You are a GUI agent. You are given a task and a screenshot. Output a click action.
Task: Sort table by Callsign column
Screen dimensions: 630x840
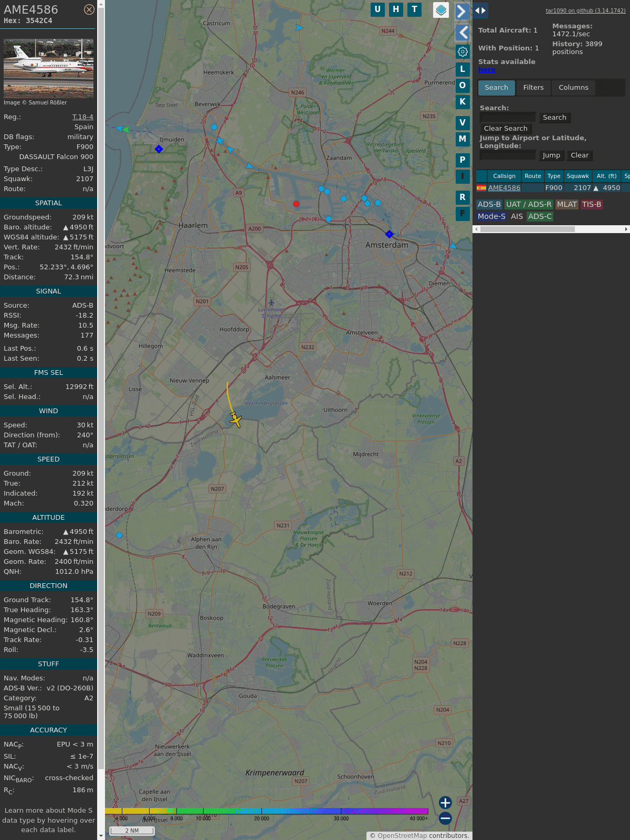click(504, 176)
